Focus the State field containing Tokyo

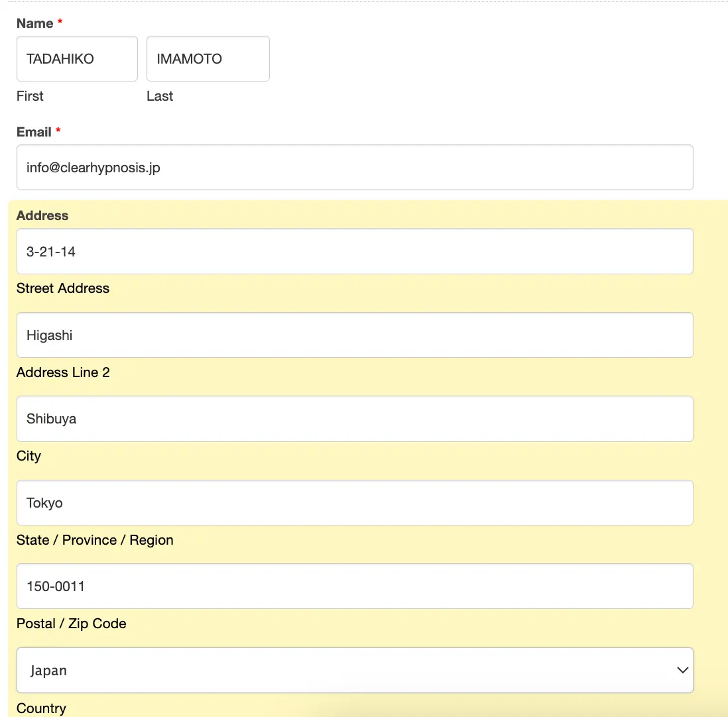tap(355, 503)
